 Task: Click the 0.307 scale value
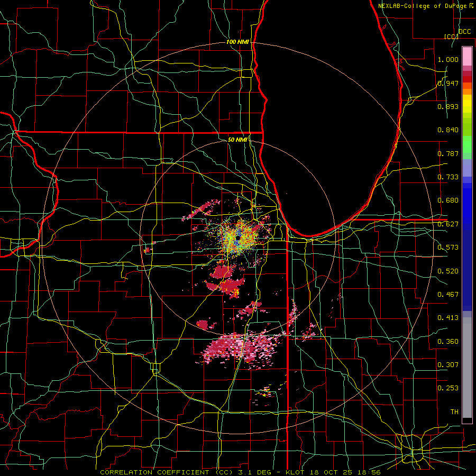pos(448,365)
